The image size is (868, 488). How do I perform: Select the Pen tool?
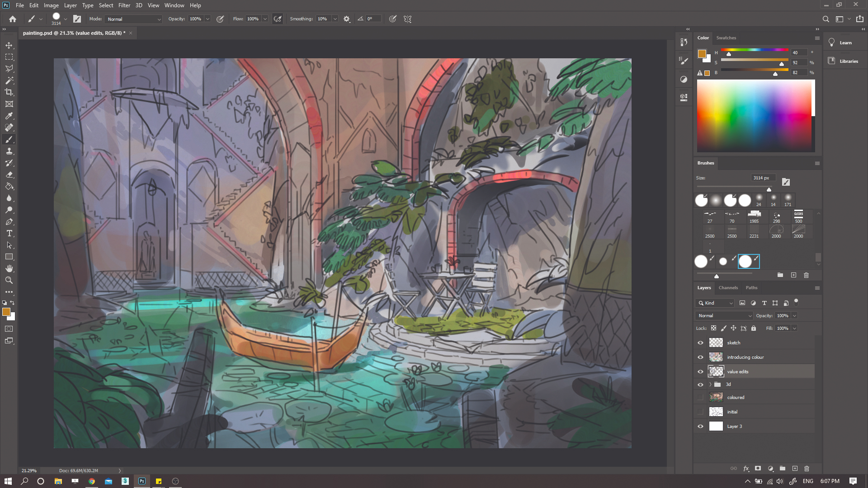[x=9, y=221]
